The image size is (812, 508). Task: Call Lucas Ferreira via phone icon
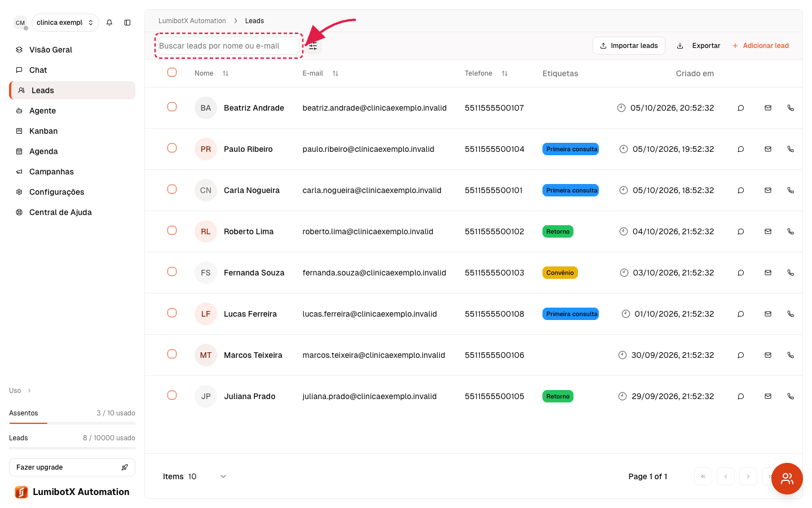[791, 314]
